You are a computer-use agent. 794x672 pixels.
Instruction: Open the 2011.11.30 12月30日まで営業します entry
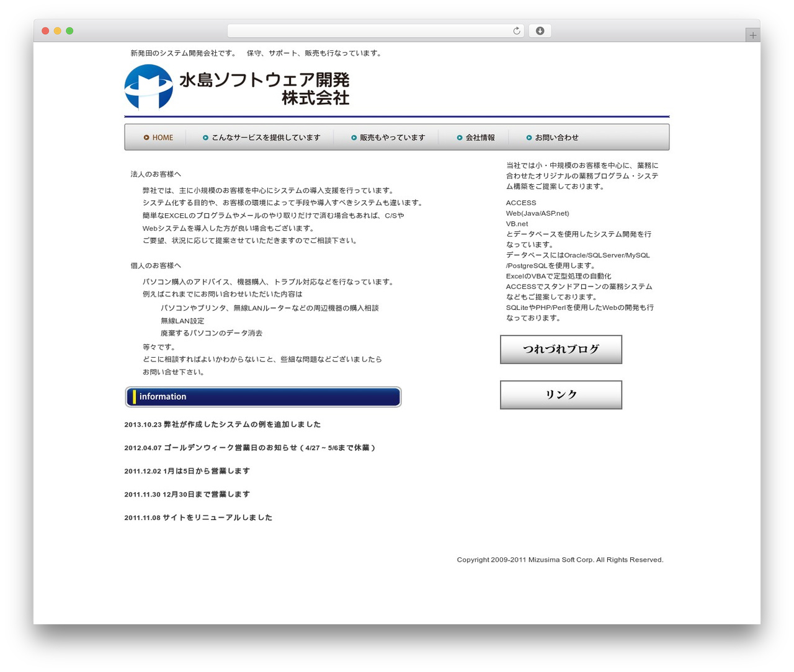(187, 494)
